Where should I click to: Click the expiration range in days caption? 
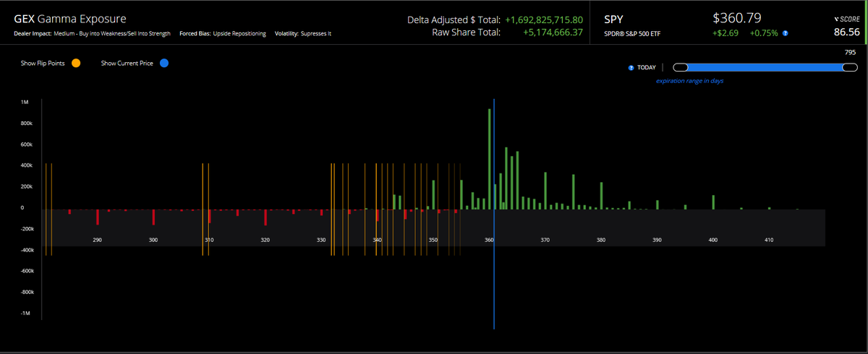pyautogui.click(x=689, y=81)
